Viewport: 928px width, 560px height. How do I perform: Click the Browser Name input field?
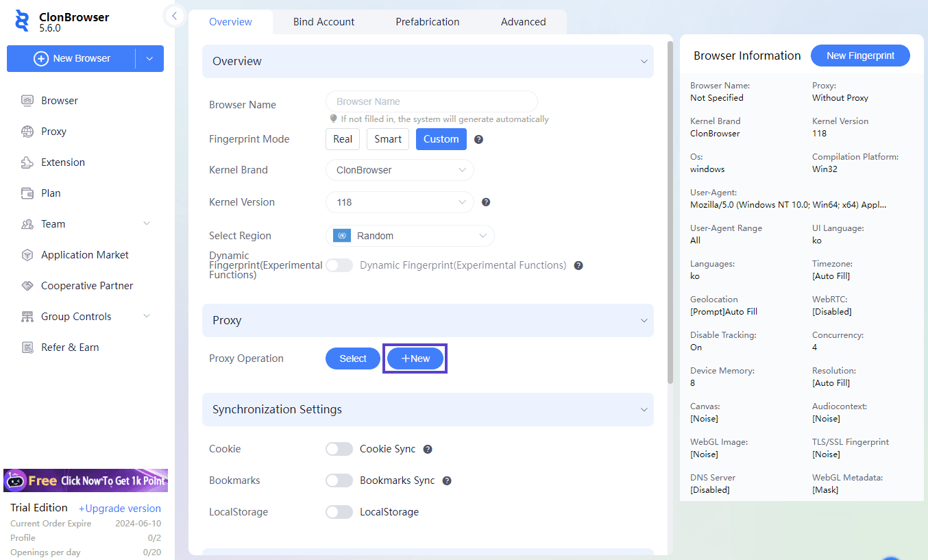(x=431, y=101)
